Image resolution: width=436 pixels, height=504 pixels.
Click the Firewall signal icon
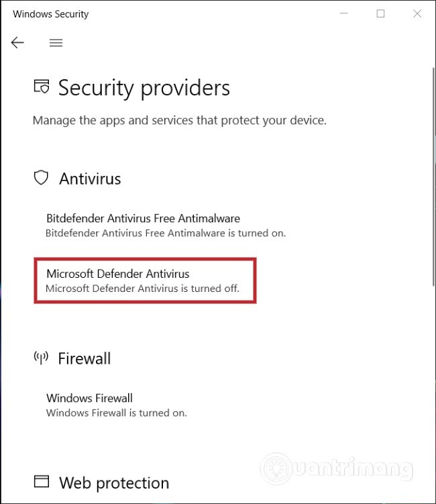42,358
